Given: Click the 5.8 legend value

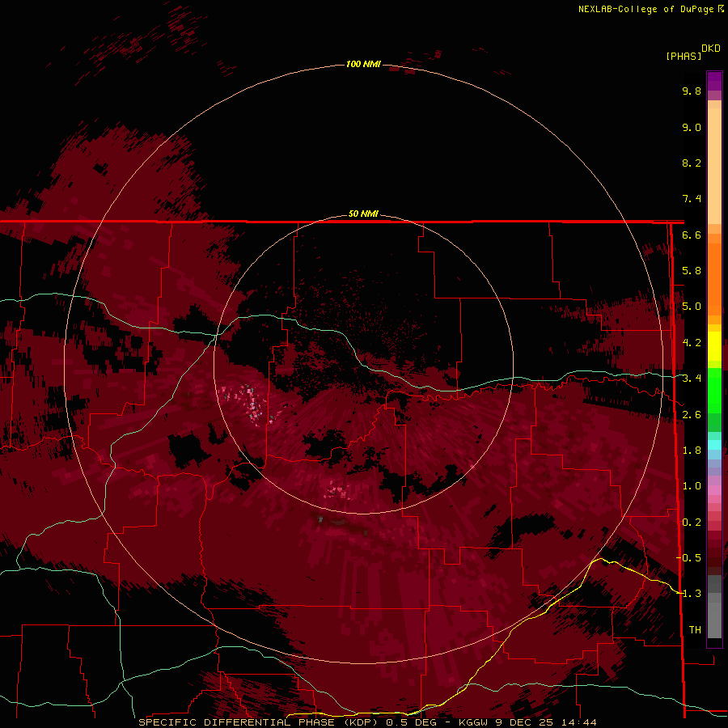Looking at the screenshot, I should click(x=692, y=271).
